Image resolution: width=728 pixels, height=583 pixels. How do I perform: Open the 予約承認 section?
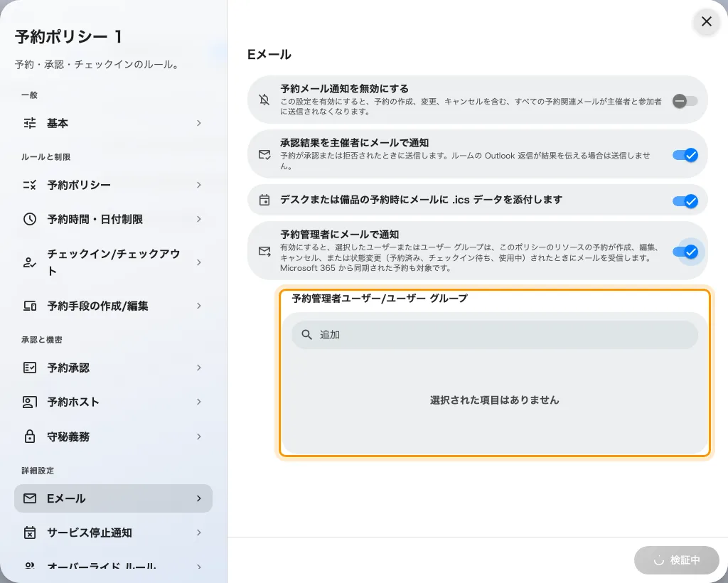click(x=113, y=368)
